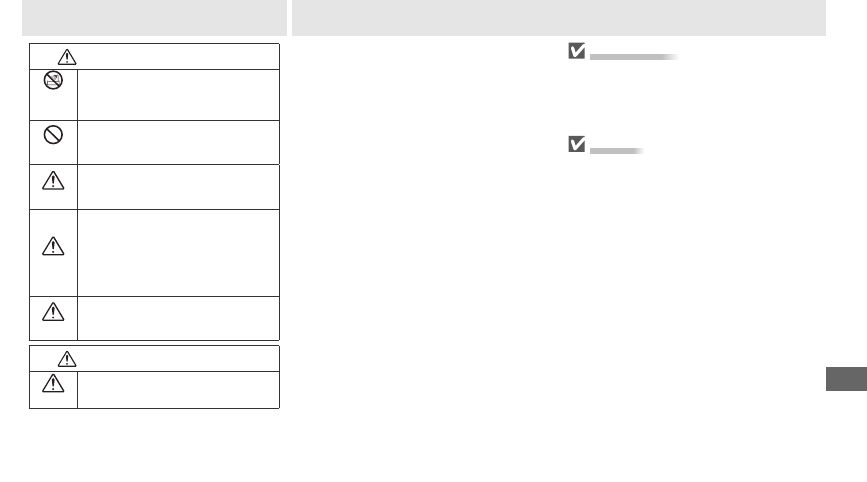
Task: Click the dark gray tab on the right page edge
Action: (x=847, y=379)
